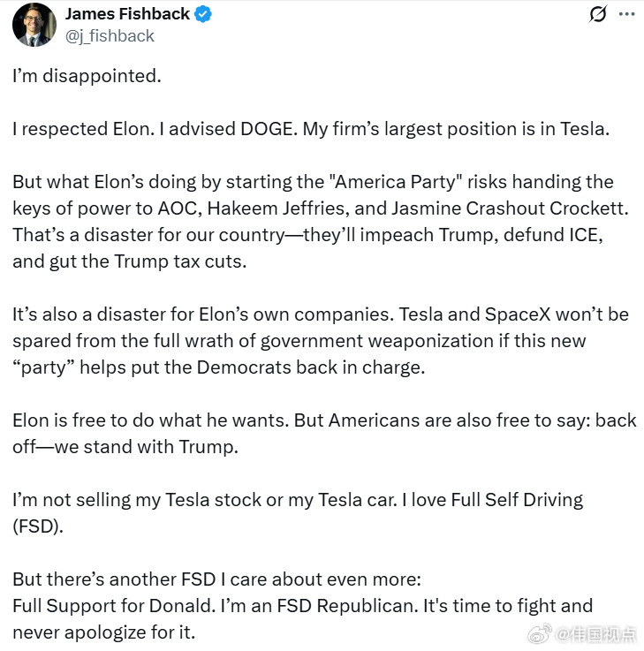644x651 pixels.
Task: Click the blue verified checkmark badge
Action: [203, 14]
